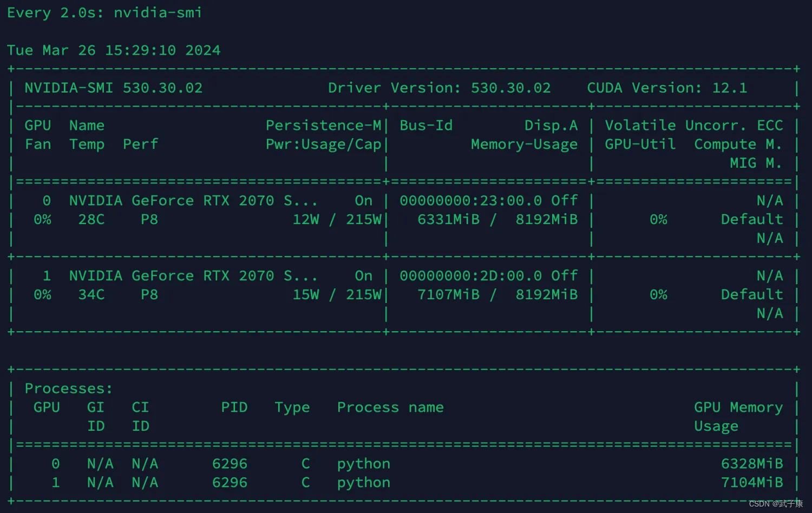
Task: Click GPU 1's name 'NVIDIA GeForce RTX 2070 S...'
Action: point(193,276)
